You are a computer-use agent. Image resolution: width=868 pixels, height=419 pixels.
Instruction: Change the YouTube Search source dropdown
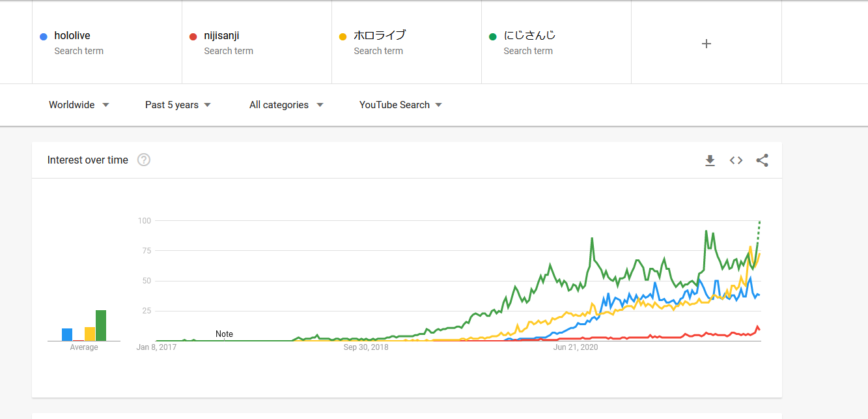(400, 105)
